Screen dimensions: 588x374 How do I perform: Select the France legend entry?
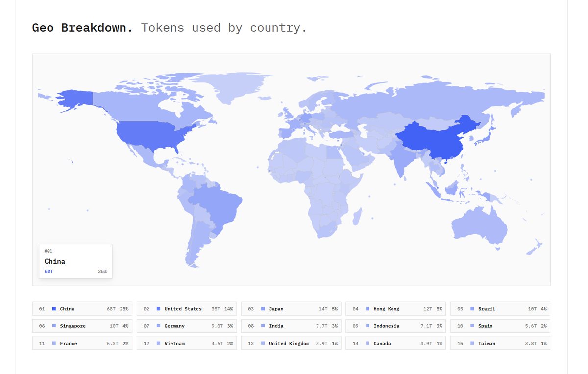[82, 343]
